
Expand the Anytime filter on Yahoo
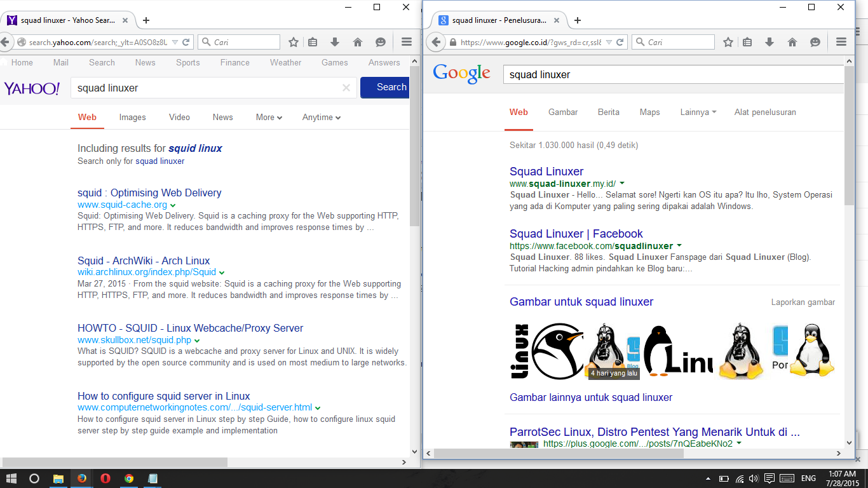coord(322,118)
